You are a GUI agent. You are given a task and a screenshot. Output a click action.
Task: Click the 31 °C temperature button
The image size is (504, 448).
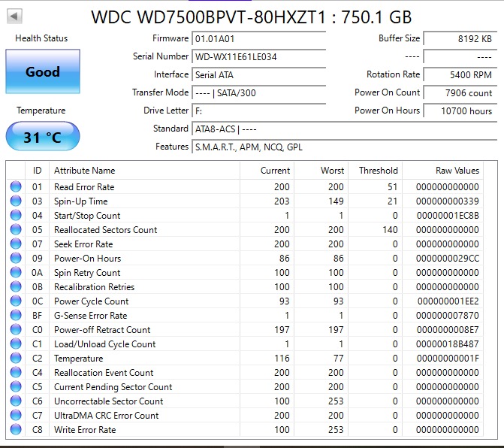point(43,137)
